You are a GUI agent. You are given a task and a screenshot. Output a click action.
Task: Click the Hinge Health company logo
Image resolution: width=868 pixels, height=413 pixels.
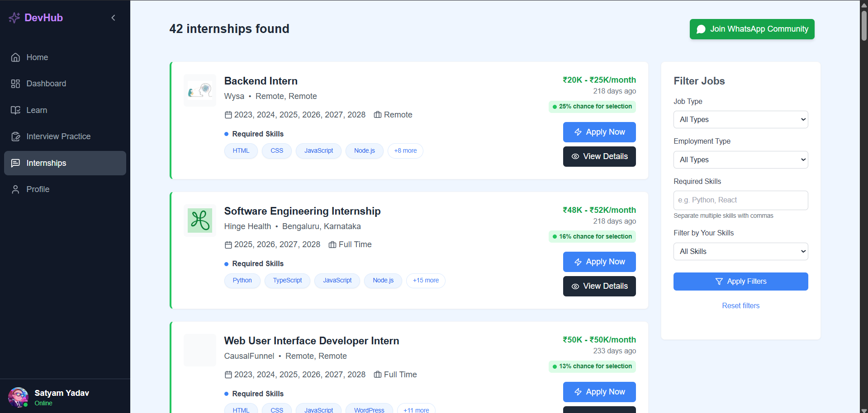click(x=199, y=221)
